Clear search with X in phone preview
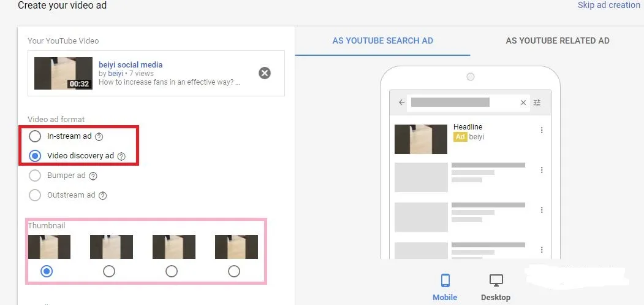 click(523, 102)
